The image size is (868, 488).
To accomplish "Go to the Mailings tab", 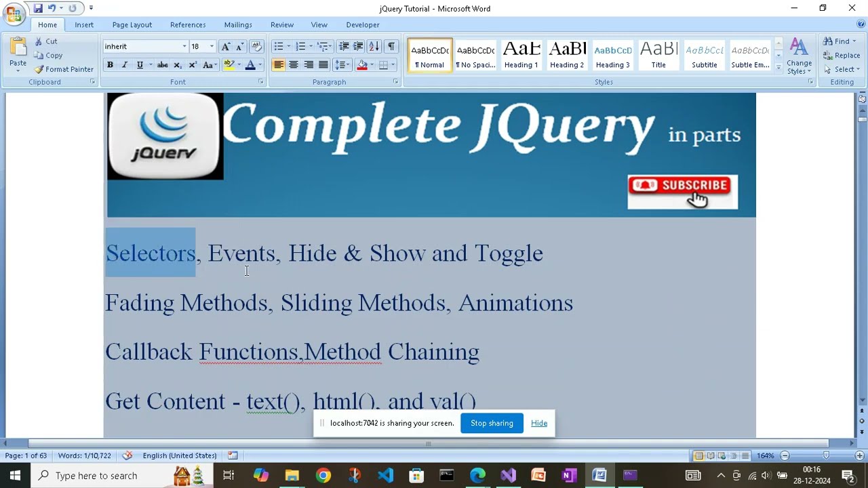I will point(238,24).
